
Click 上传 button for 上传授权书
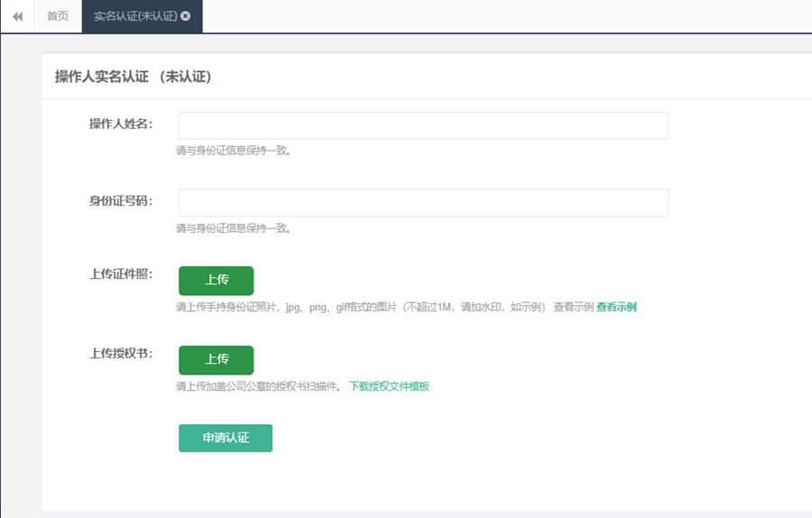click(x=217, y=359)
